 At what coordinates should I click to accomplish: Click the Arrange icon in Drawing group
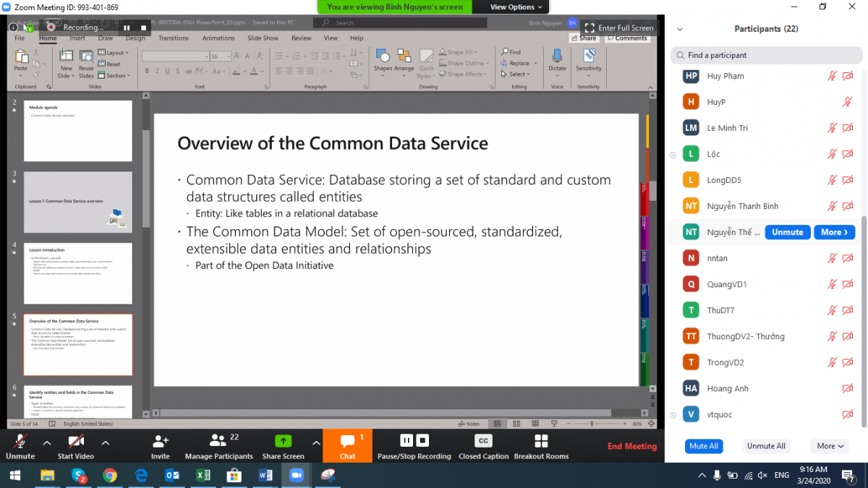(404, 56)
